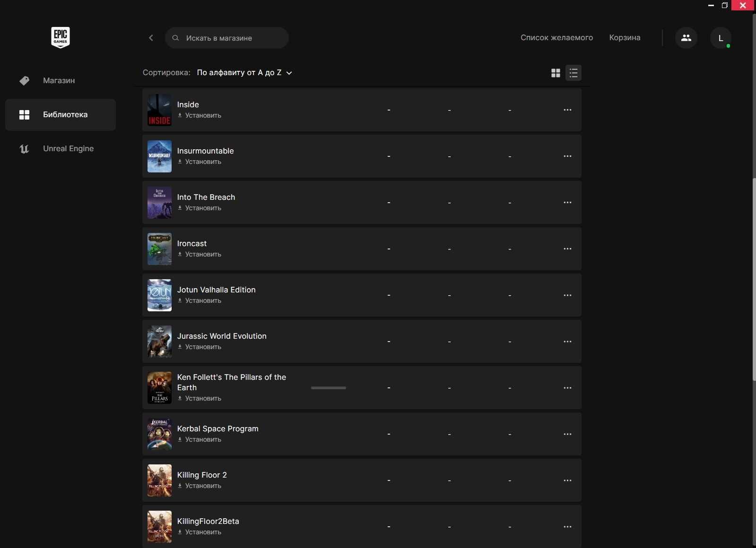Select the Killing Floor 2 title
Image resolution: width=756 pixels, height=548 pixels.
point(202,475)
